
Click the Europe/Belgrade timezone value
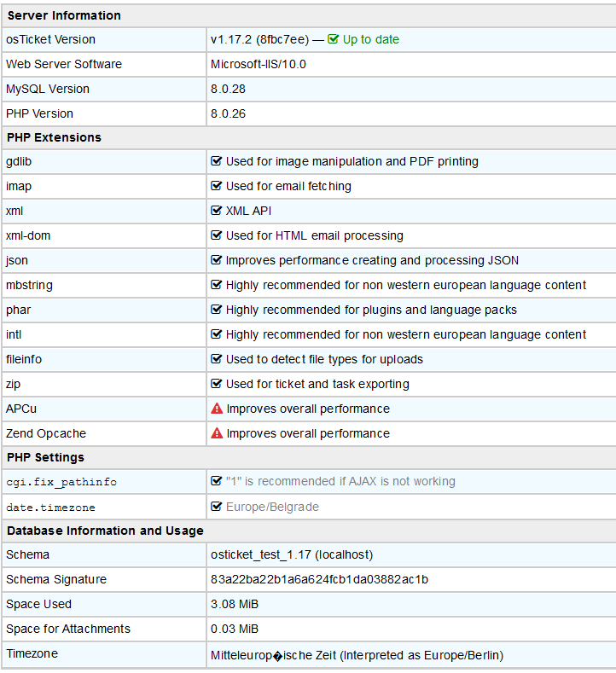point(272,507)
